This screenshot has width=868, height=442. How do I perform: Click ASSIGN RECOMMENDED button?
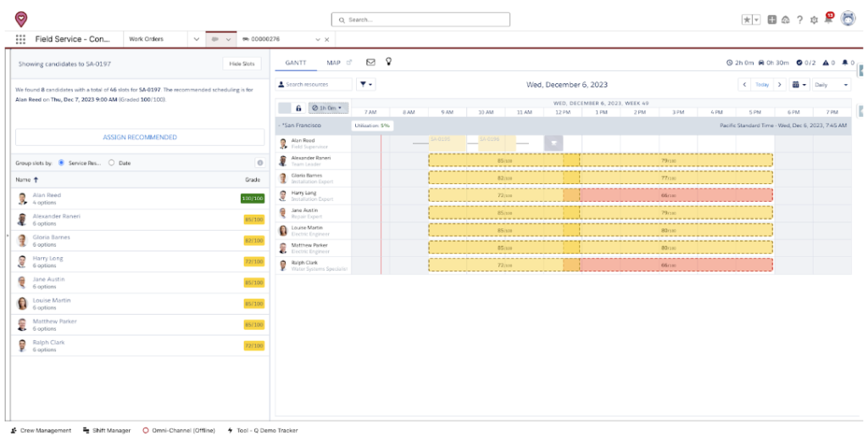(140, 137)
